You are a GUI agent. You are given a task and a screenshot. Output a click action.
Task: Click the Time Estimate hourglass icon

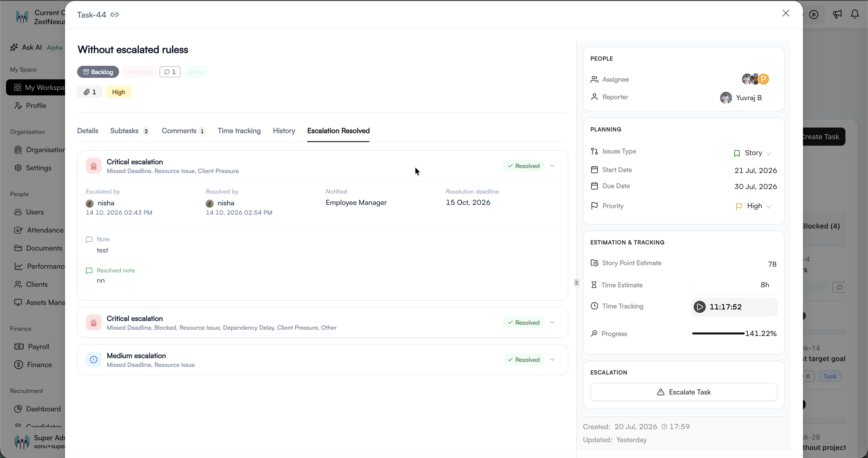pos(594,285)
